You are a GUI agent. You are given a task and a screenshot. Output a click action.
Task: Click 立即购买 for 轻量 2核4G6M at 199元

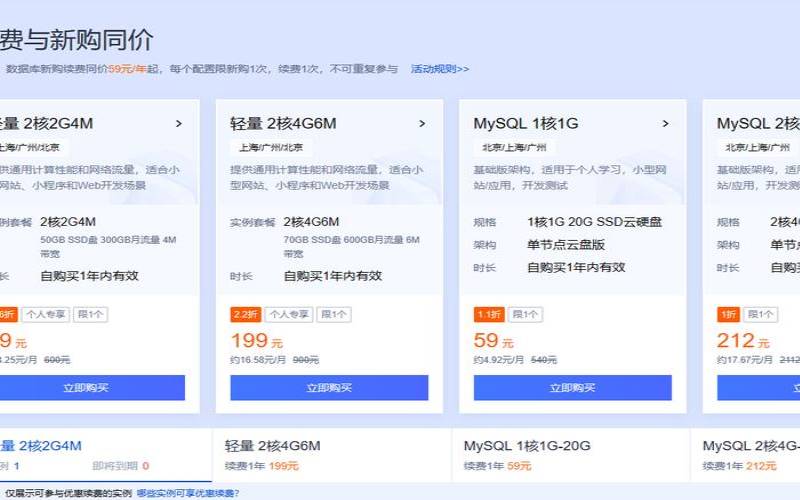click(329, 388)
